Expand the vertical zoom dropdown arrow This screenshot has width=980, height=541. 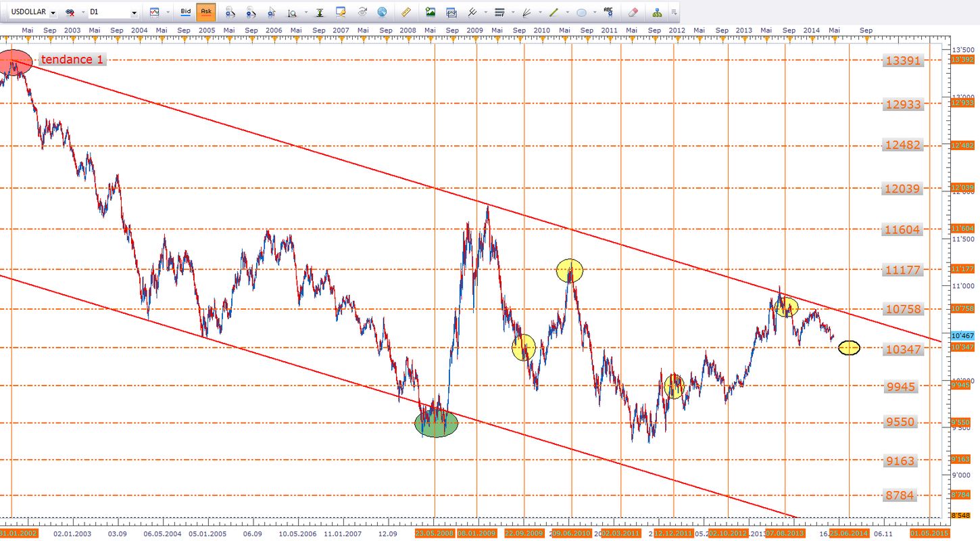305,13
